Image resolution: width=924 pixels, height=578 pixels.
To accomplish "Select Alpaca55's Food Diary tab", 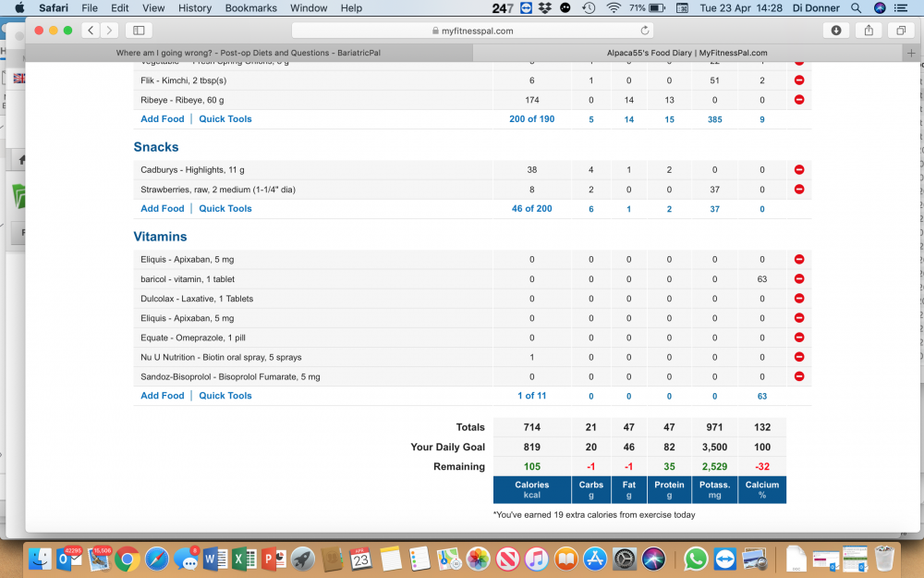I will tap(687, 53).
